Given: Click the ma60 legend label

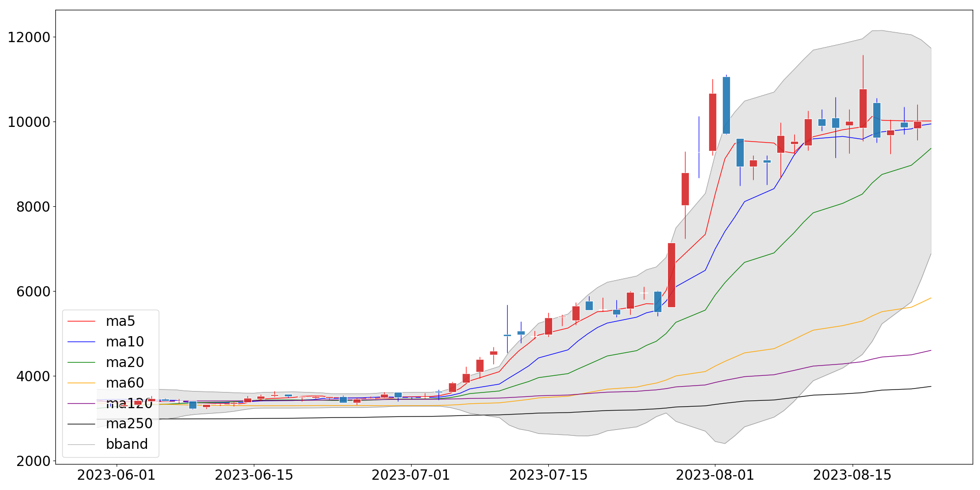Looking at the screenshot, I should (x=124, y=383).
